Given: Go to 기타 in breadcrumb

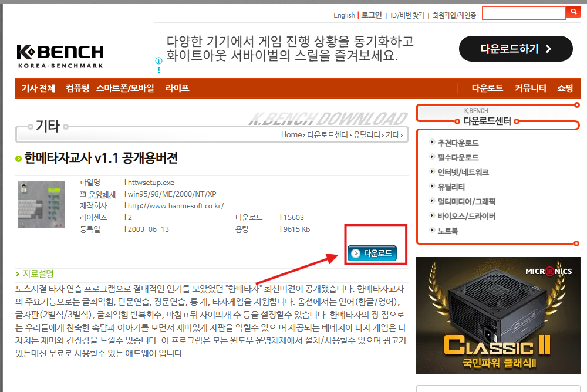Looking at the screenshot, I should (392, 135).
